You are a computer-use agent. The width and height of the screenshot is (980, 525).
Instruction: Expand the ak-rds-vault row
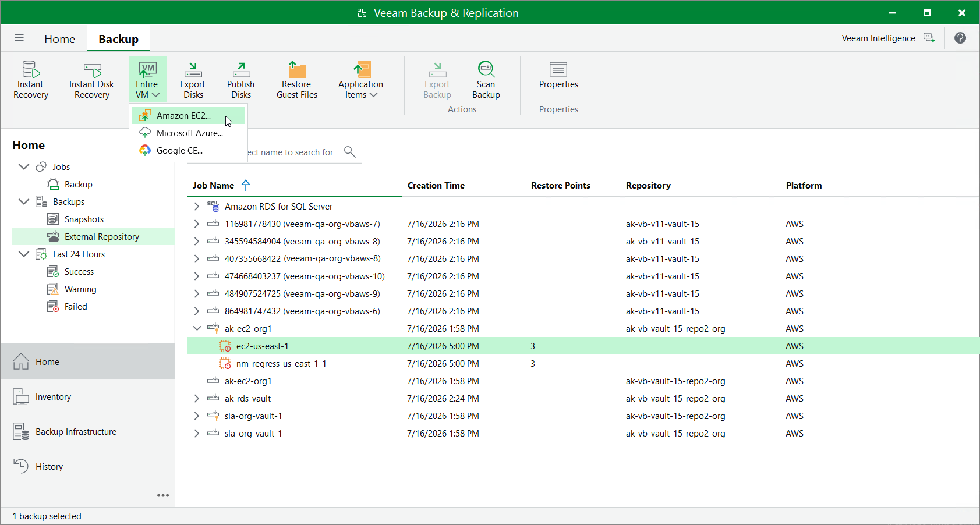197,399
